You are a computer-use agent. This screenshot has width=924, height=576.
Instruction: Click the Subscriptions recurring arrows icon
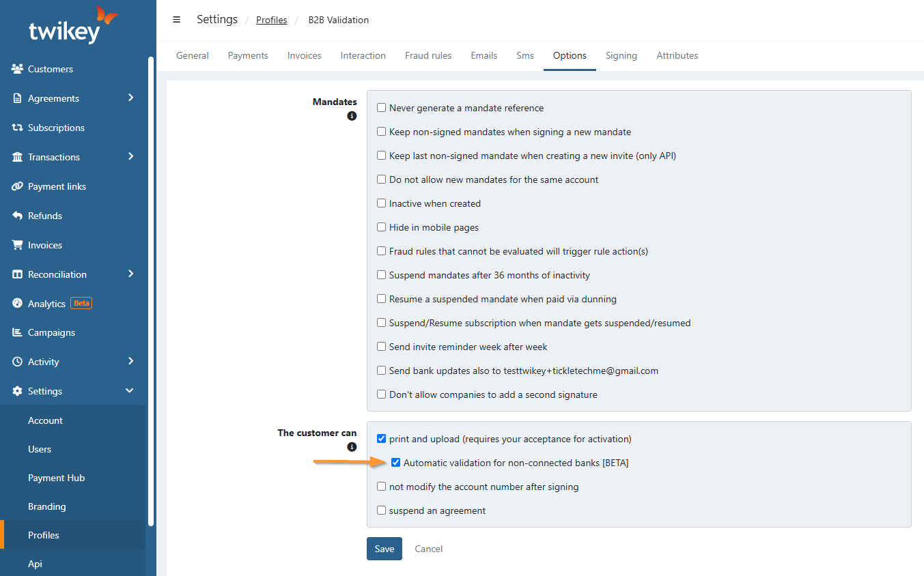coord(17,128)
